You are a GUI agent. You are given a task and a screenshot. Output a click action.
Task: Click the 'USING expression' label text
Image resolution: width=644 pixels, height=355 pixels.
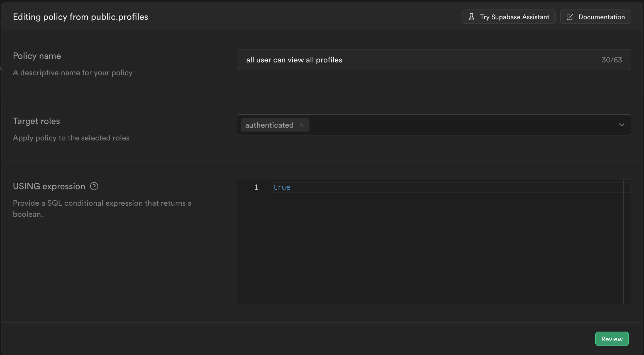point(49,186)
